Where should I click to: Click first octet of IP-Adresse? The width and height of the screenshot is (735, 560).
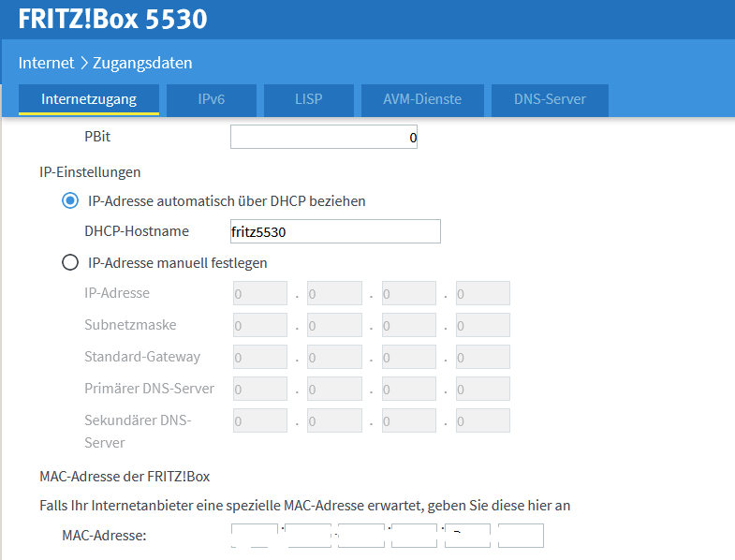point(260,293)
